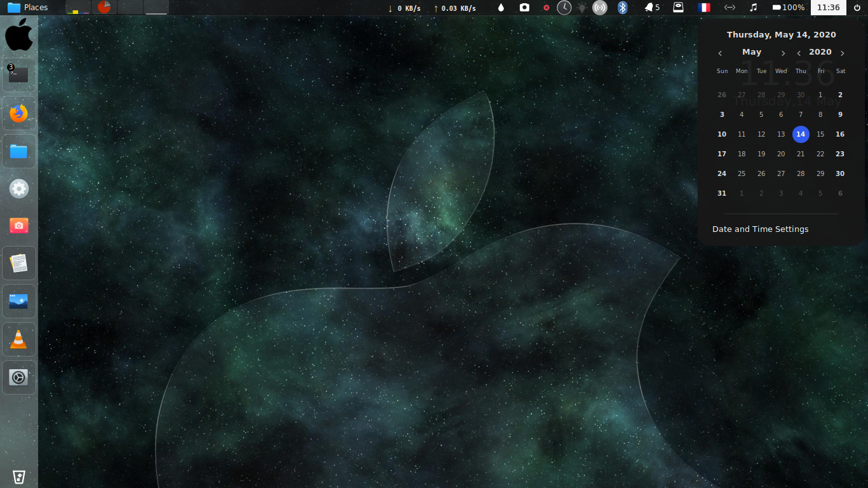Open the Notes app in the dock

[19, 263]
